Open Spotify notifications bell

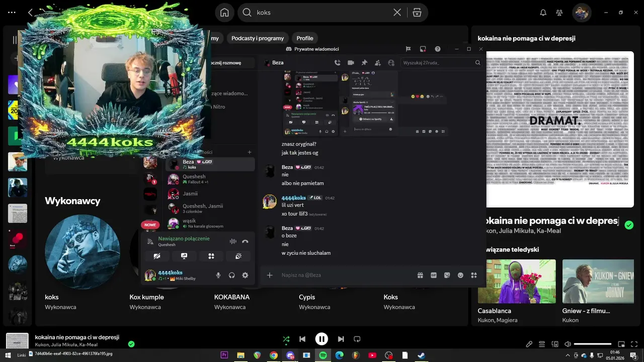543,13
